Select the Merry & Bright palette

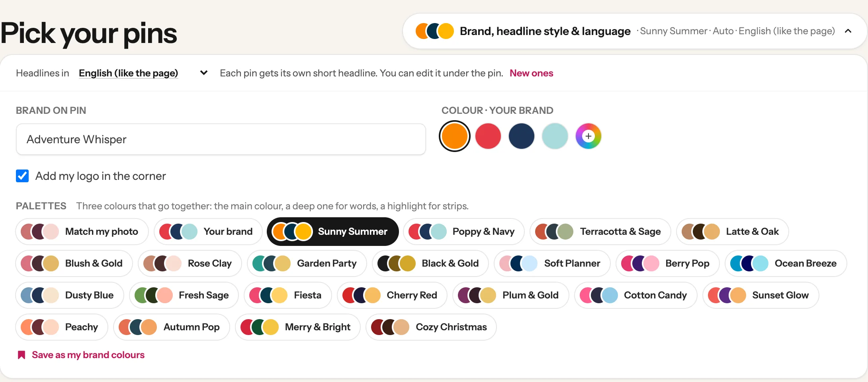point(298,327)
